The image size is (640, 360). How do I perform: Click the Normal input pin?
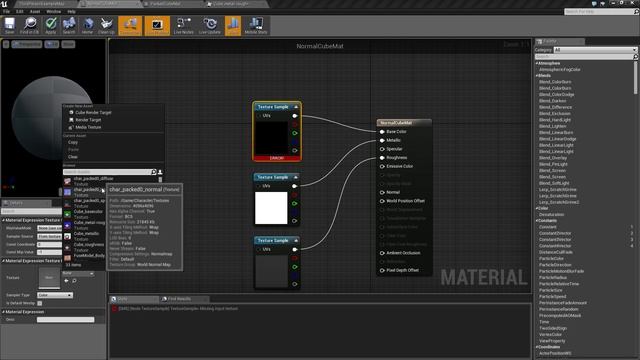pos(382,192)
